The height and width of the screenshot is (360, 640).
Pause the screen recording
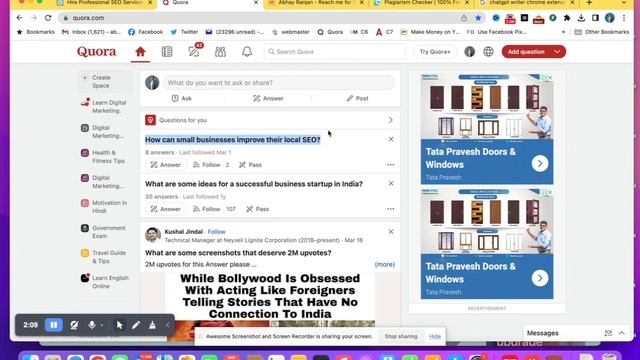click(53, 325)
